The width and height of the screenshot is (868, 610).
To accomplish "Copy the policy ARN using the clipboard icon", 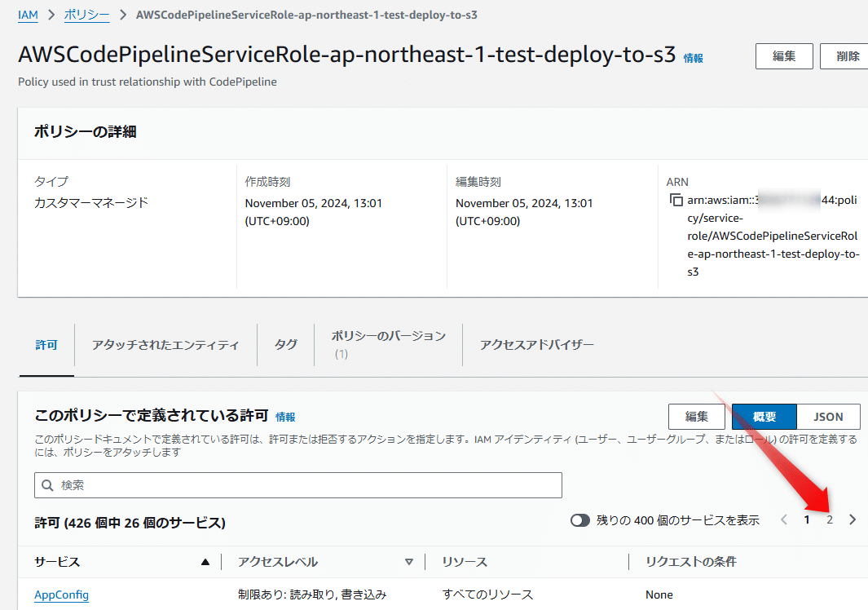I will (x=676, y=198).
